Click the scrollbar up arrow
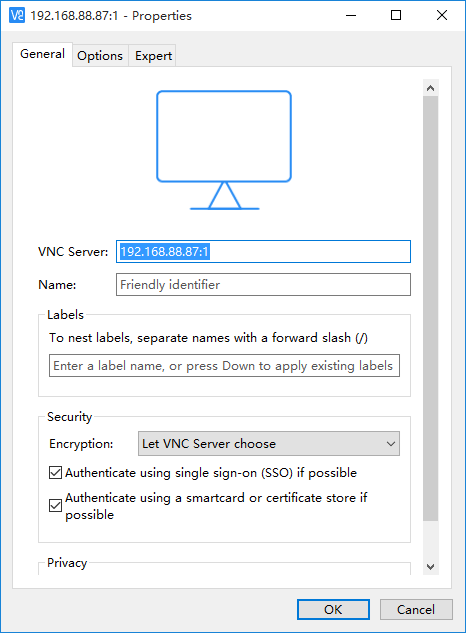 point(430,88)
